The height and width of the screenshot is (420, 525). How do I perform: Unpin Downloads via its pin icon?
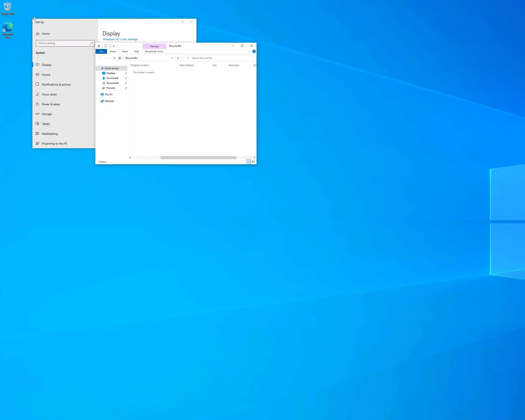click(x=126, y=78)
